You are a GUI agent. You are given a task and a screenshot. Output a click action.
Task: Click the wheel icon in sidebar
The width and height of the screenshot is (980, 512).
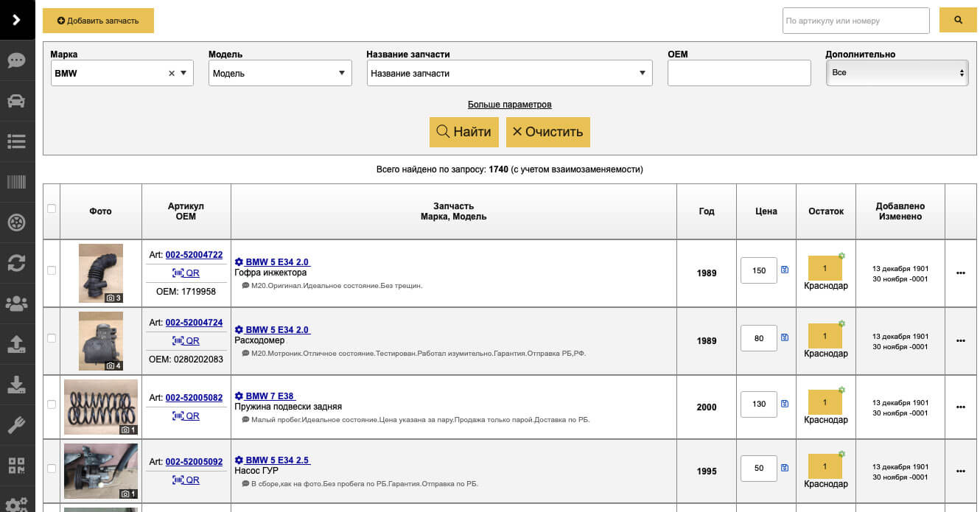click(x=16, y=222)
